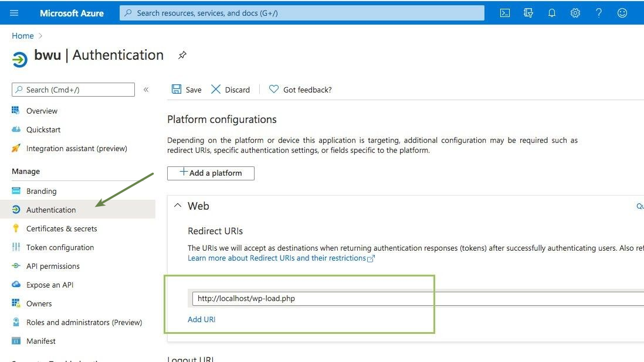The image size is (644, 362).
Task: Click the Platform configurations heading
Action: click(x=222, y=119)
